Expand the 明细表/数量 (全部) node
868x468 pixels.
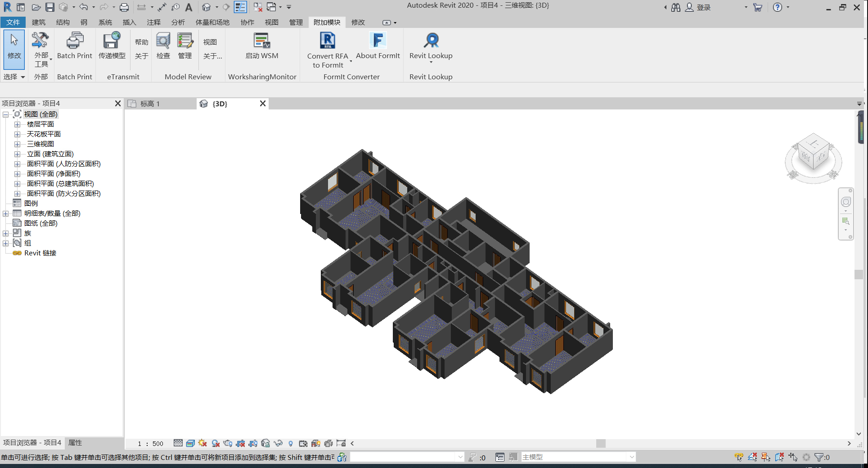click(x=5, y=214)
